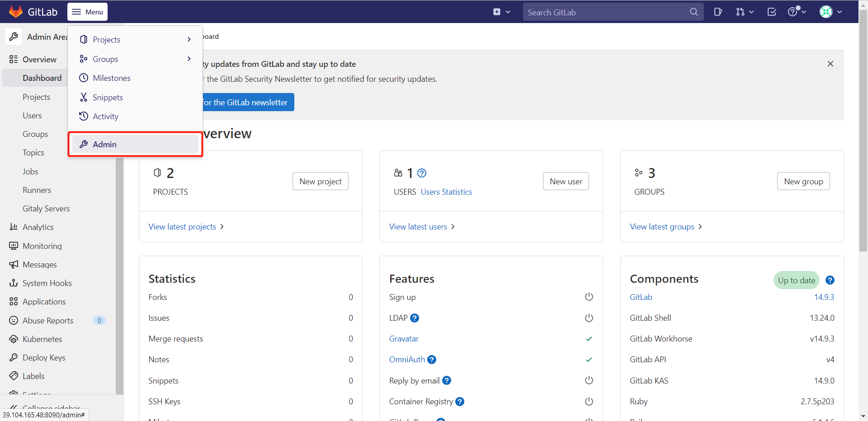This screenshot has width=868, height=421.
Task: Open View latest users link
Action: coord(422,227)
